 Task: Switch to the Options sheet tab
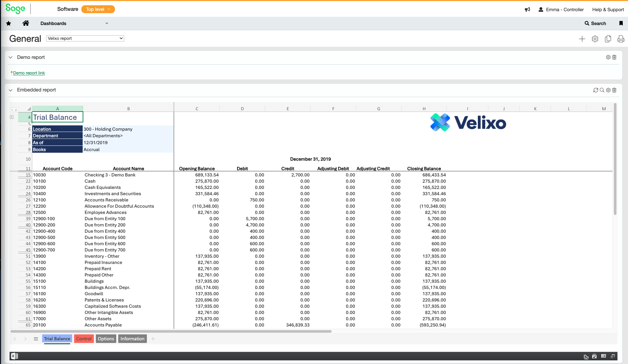[x=106, y=339]
